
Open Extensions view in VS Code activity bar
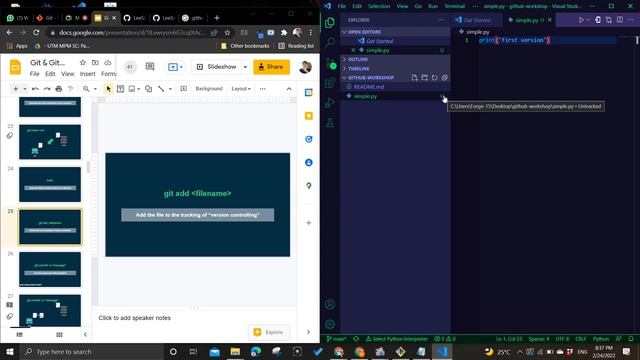tap(330, 83)
